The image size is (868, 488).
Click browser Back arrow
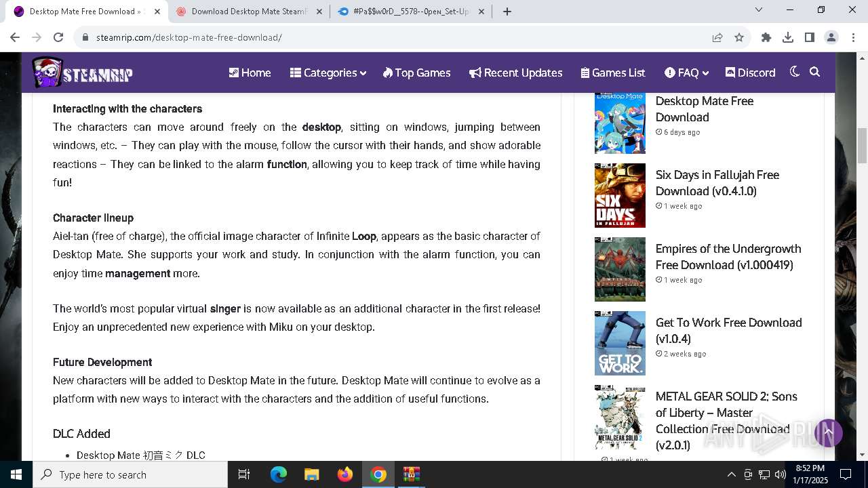coord(15,37)
